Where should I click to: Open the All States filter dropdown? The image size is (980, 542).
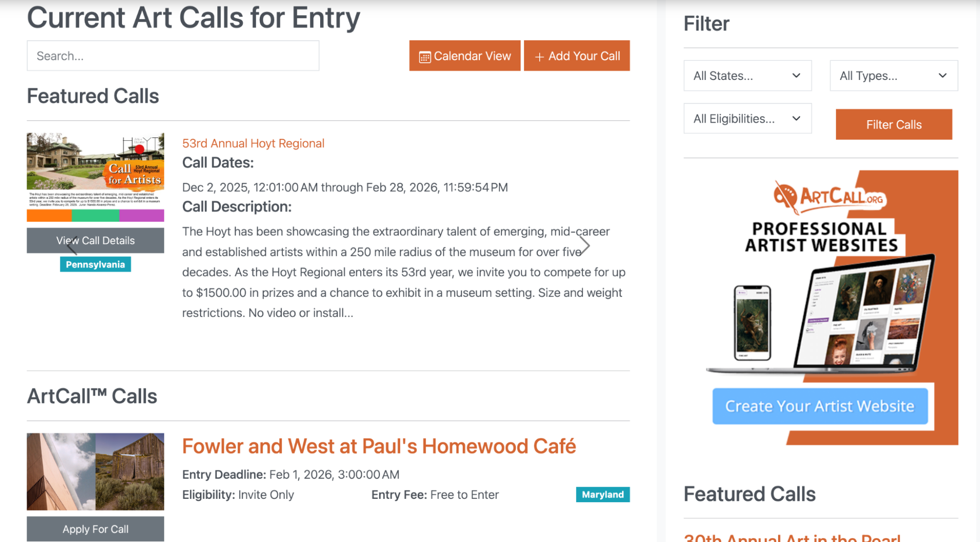pyautogui.click(x=747, y=76)
